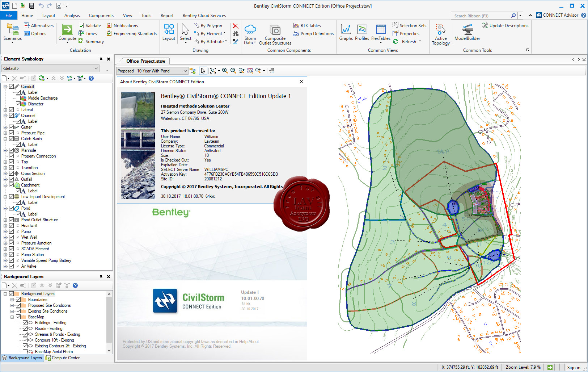Click the red delete X in Drawing group
The height and width of the screenshot is (372, 588).
click(x=236, y=26)
